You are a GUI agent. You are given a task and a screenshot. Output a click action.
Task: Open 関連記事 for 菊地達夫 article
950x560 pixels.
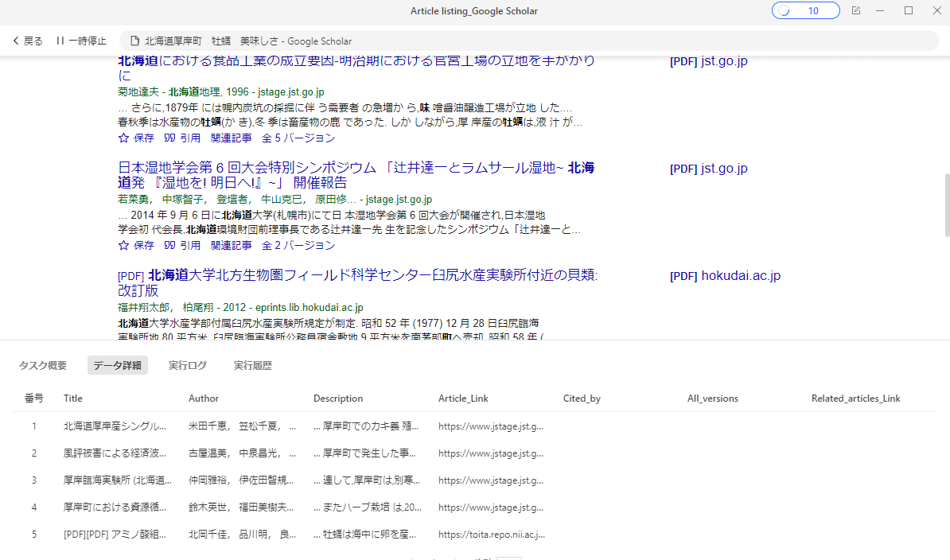click(x=231, y=138)
